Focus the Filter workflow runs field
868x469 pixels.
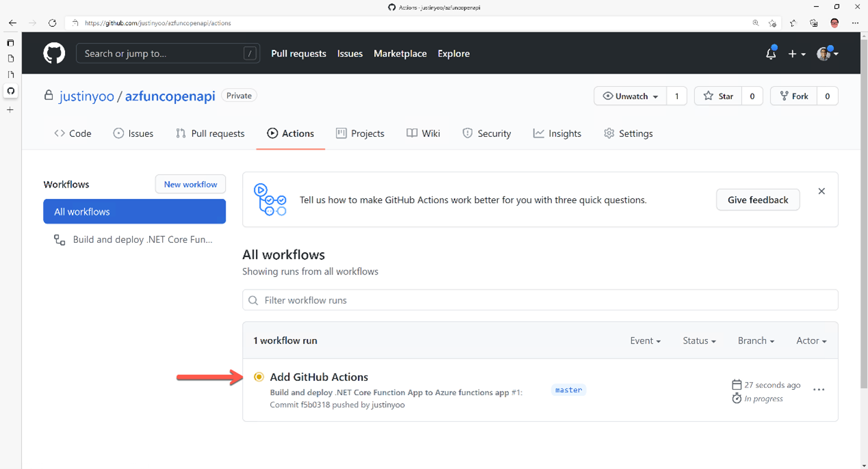point(540,300)
